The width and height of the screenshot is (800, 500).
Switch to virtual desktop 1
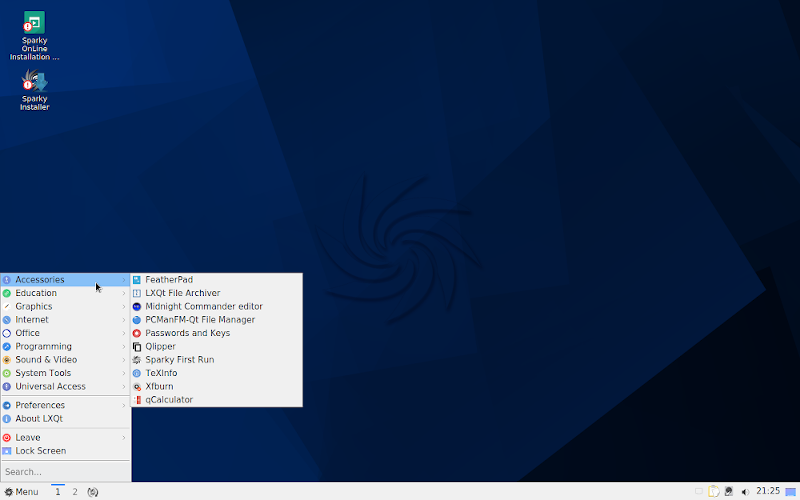click(58, 492)
